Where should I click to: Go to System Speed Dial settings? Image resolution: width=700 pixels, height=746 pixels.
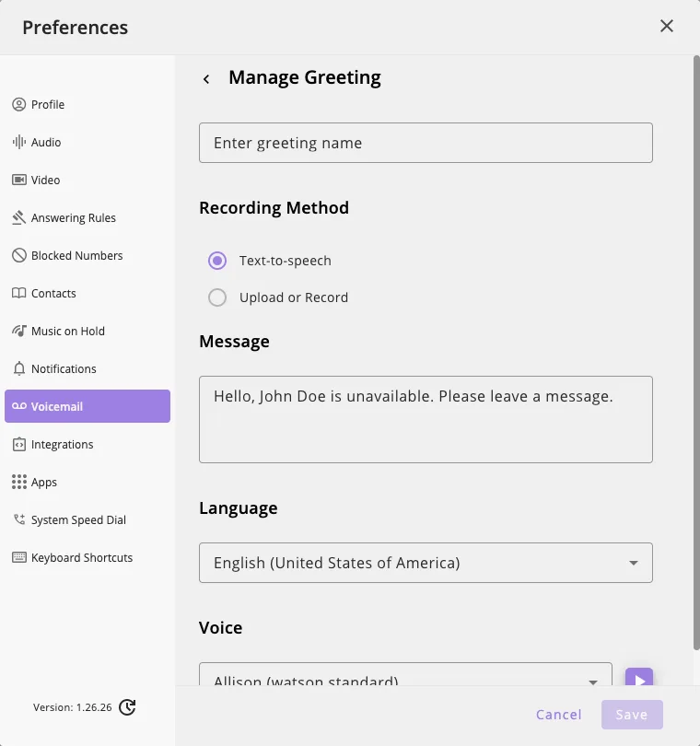87,519
